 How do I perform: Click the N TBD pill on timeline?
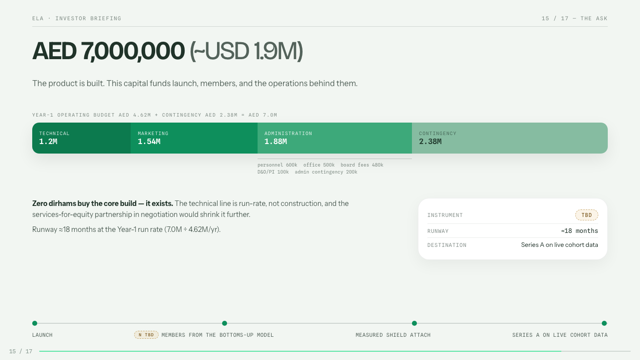pos(146,335)
